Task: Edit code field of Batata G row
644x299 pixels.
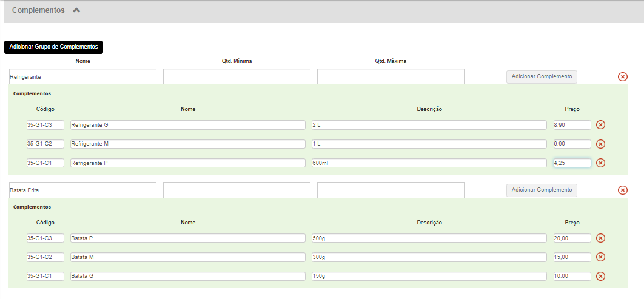Action: pyautogui.click(x=45, y=277)
